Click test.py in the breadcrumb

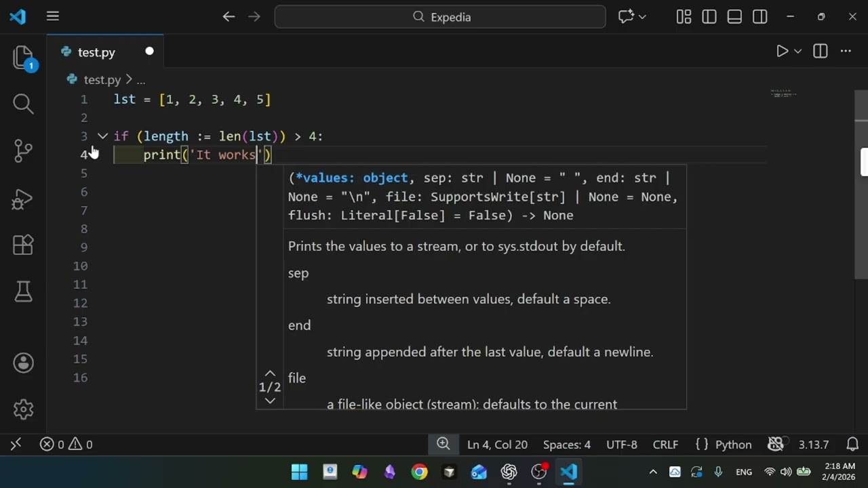(102, 80)
